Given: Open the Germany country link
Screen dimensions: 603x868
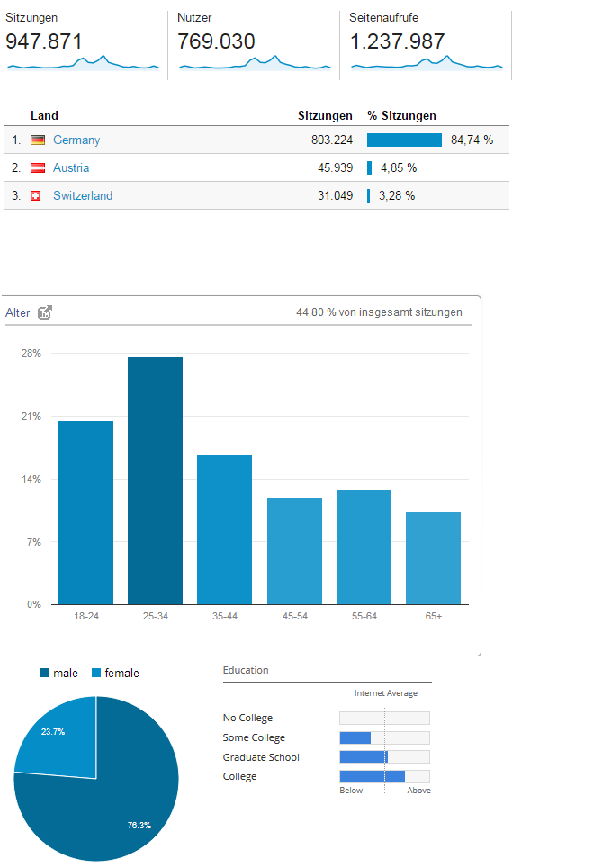Looking at the screenshot, I should [x=76, y=140].
